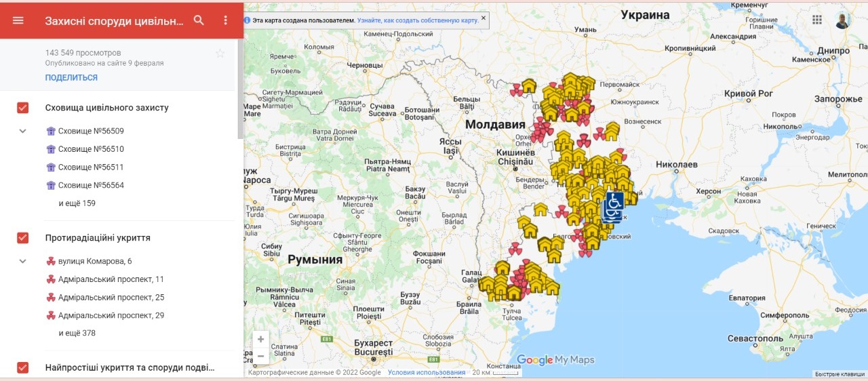Select Адміральський проспект, 25 entry
Viewport: 868px width, 381px height.
tap(111, 298)
